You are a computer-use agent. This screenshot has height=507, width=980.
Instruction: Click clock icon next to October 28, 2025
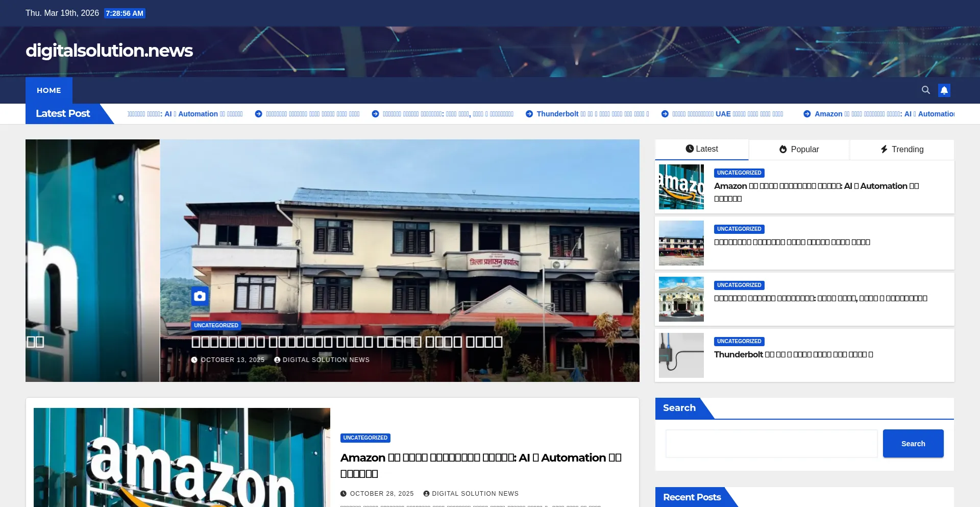(x=344, y=494)
